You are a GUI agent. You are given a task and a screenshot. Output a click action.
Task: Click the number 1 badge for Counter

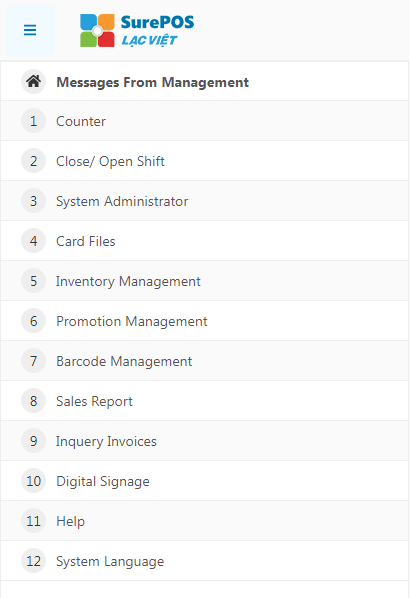(x=34, y=121)
